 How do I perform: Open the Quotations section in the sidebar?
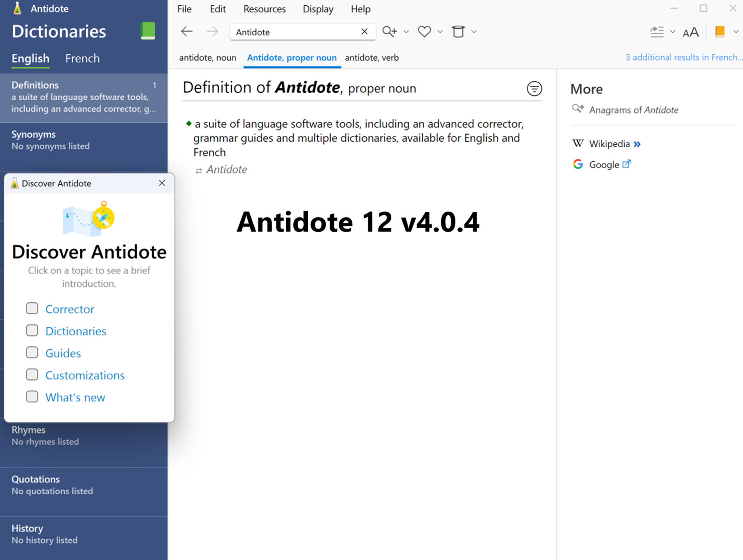point(84,491)
